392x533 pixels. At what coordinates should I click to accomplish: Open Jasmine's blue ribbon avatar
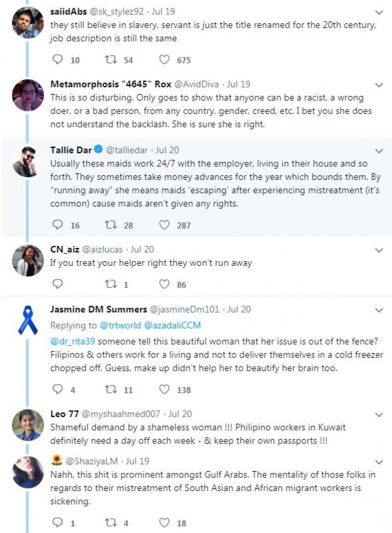point(28,320)
